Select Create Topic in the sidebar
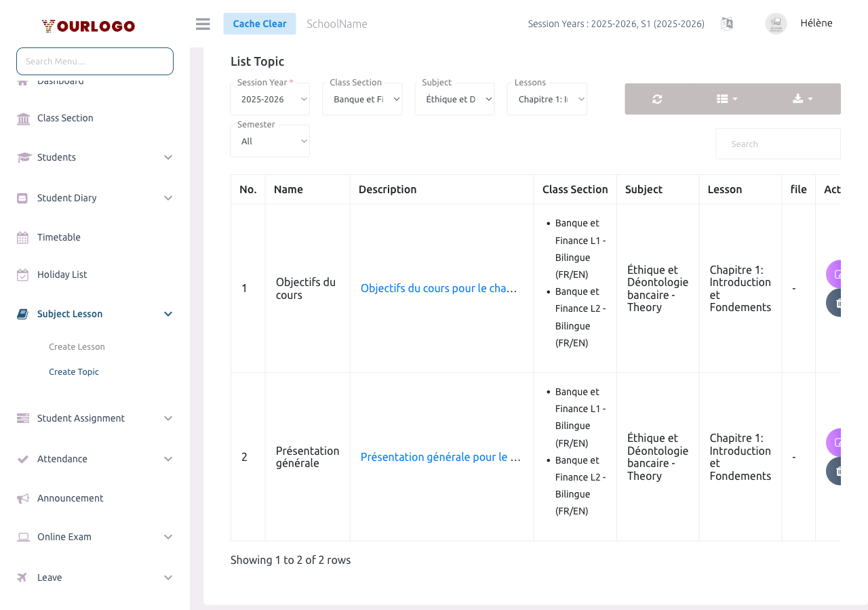This screenshot has width=868, height=610. [x=73, y=371]
